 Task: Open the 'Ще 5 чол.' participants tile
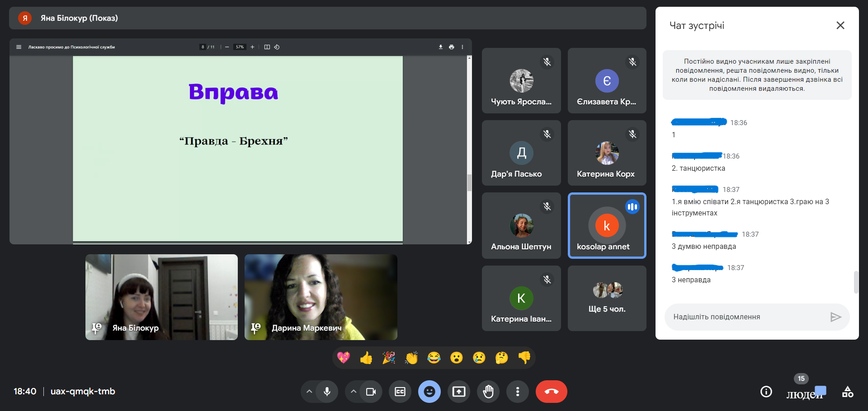pos(607,298)
